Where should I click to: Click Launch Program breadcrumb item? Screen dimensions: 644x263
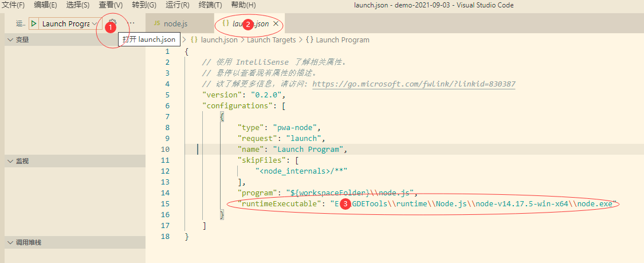342,40
